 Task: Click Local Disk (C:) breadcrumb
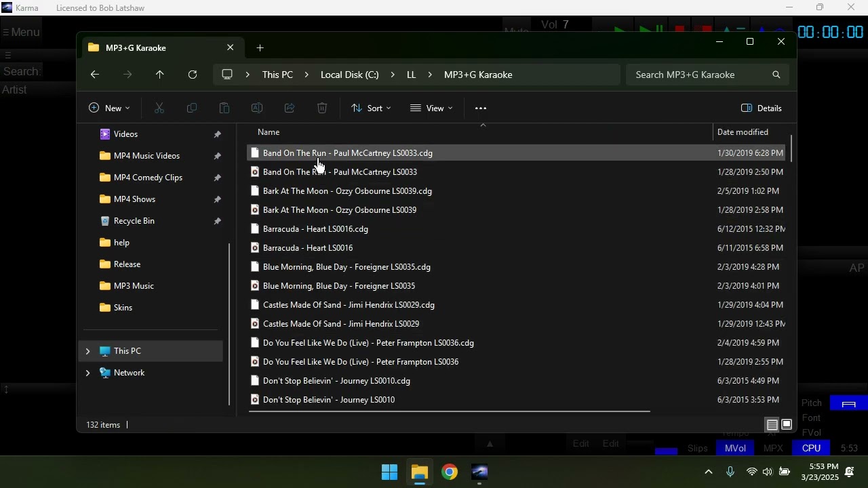pos(350,75)
